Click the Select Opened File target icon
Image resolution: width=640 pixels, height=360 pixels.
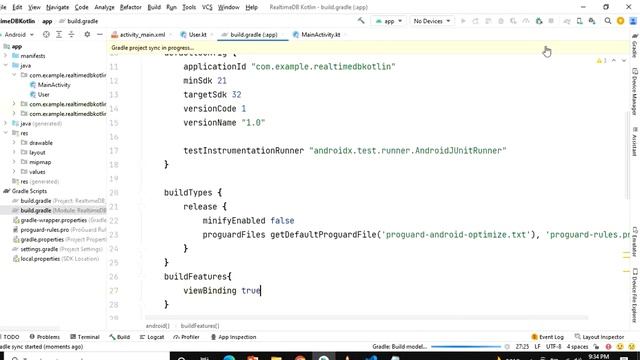pos(46,35)
